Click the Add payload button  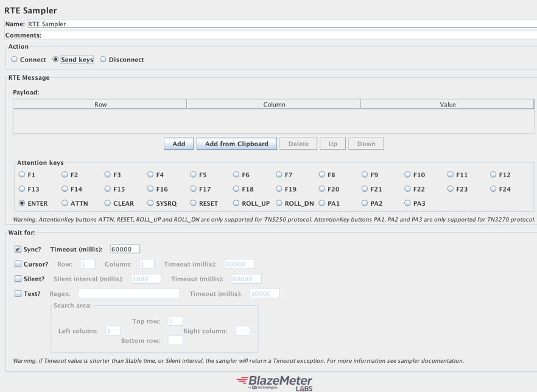178,144
